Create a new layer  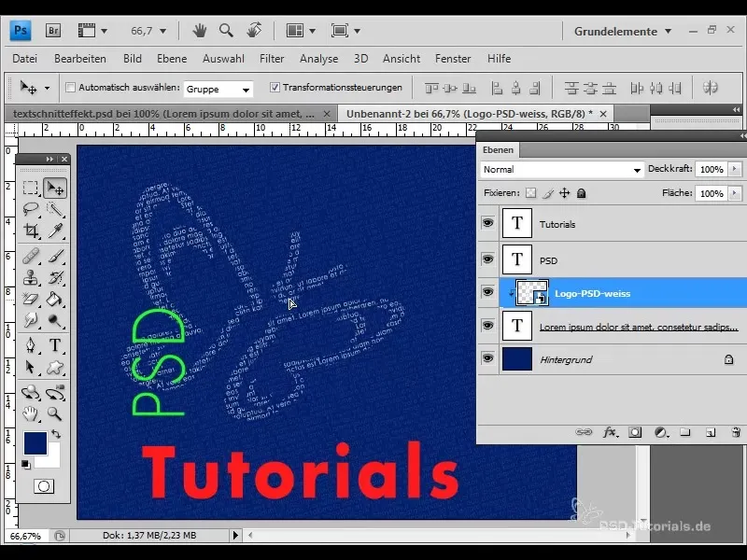[x=711, y=432]
